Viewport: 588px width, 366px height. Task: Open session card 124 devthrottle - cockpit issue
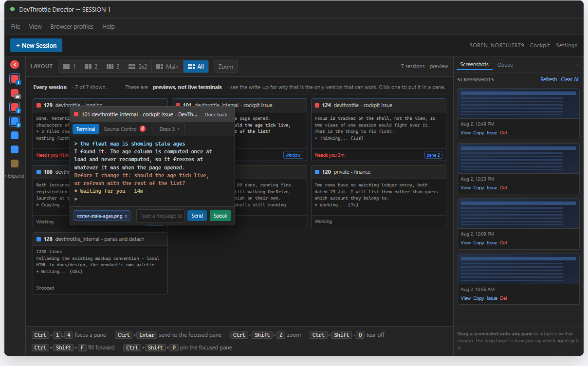(x=378, y=130)
